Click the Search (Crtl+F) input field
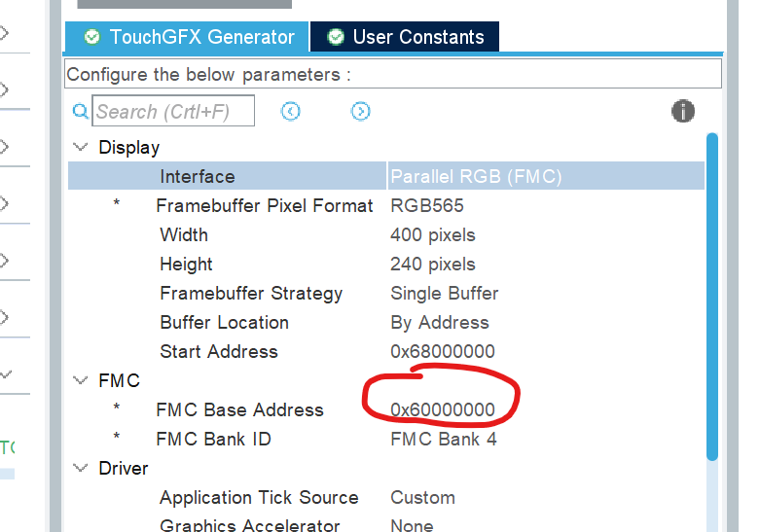 (x=173, y=111)
